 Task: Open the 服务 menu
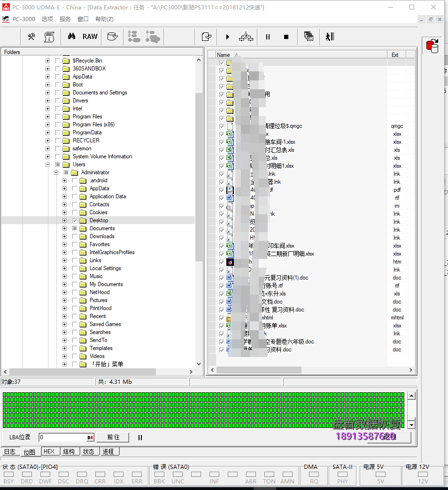click(x=65, y=19)
